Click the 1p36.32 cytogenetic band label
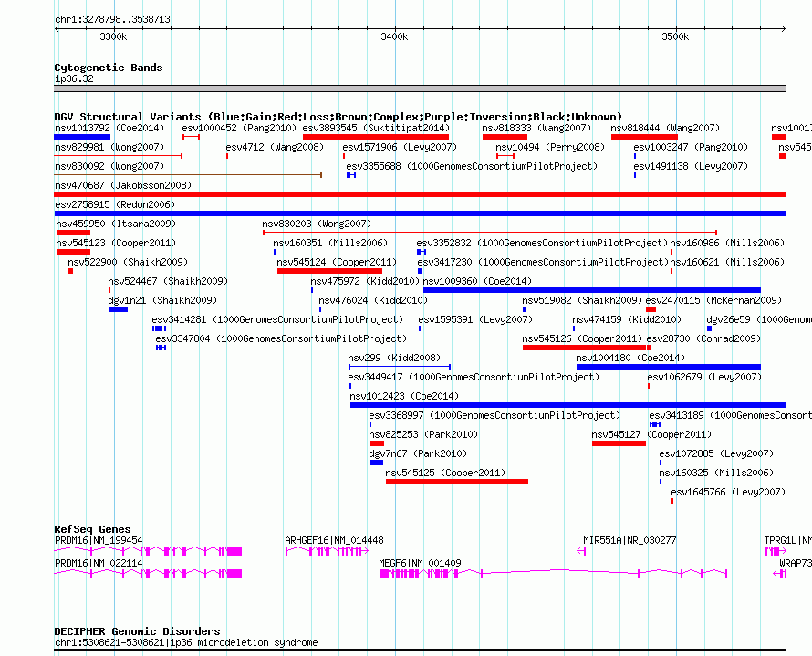The height and width of the screenshot is (656, 812). pos(74,78)
